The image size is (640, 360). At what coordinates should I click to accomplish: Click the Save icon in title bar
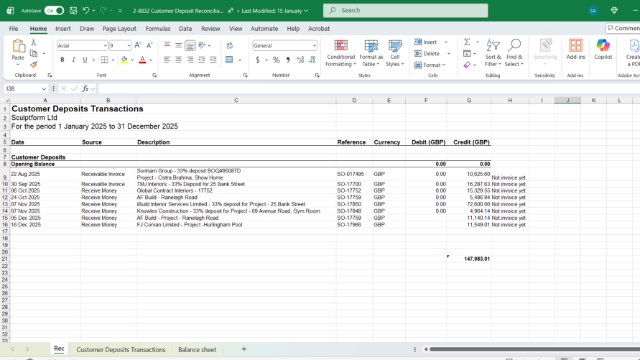pos(73,11)
